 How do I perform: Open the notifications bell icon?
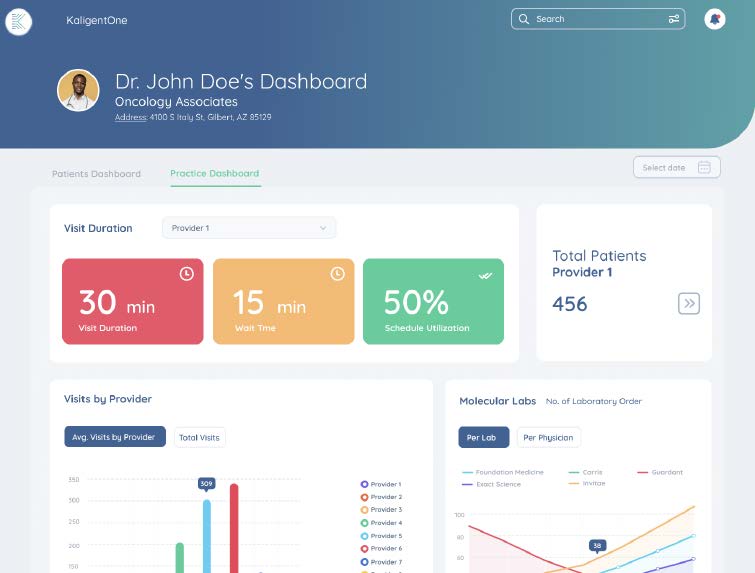point(714,19)
